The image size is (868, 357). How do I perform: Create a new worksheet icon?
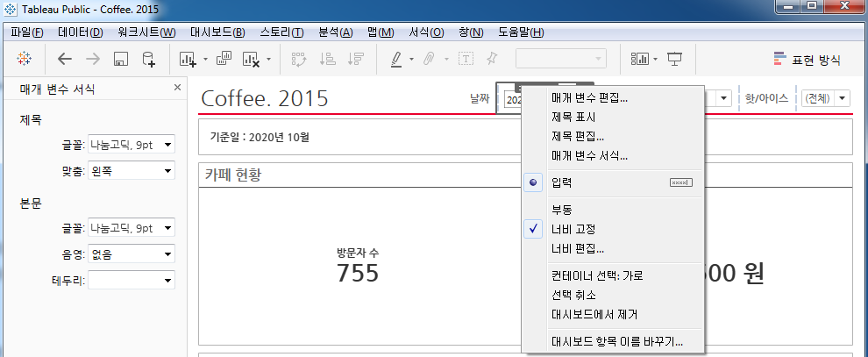coord(189,60)
